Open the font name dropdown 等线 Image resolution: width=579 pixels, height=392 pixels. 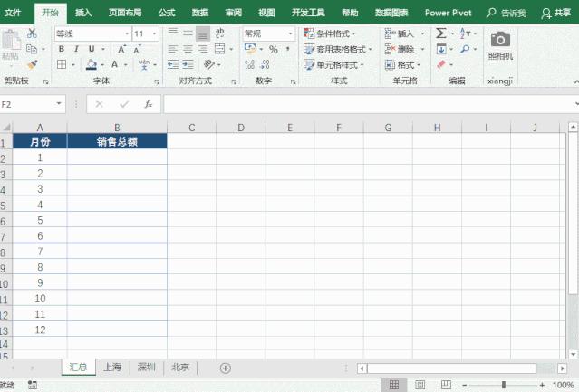127,33
